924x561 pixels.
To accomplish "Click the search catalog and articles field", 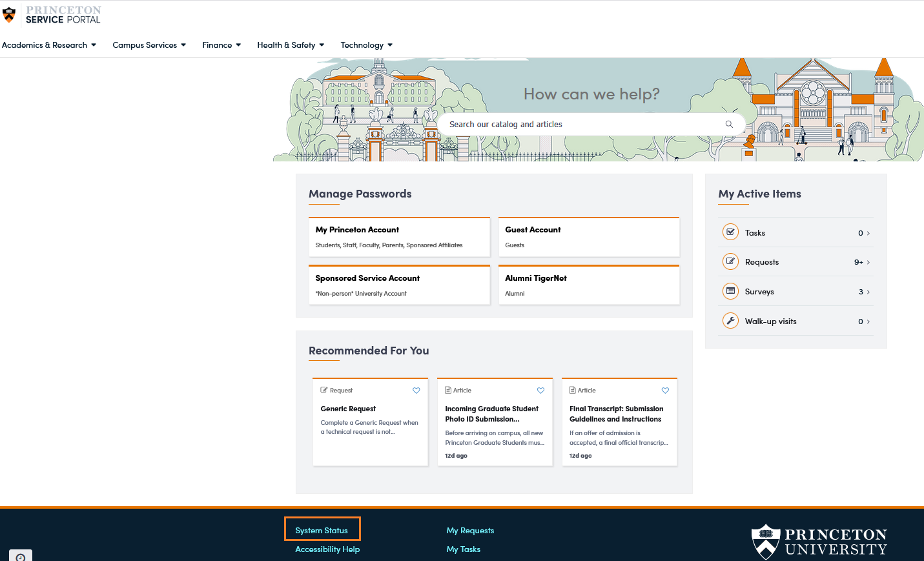I will [591, 124].
